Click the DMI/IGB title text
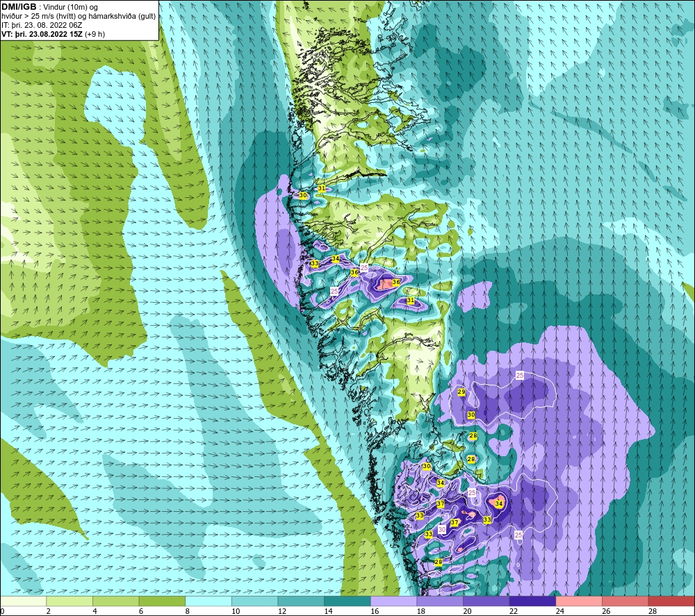 tap(19, 7)
